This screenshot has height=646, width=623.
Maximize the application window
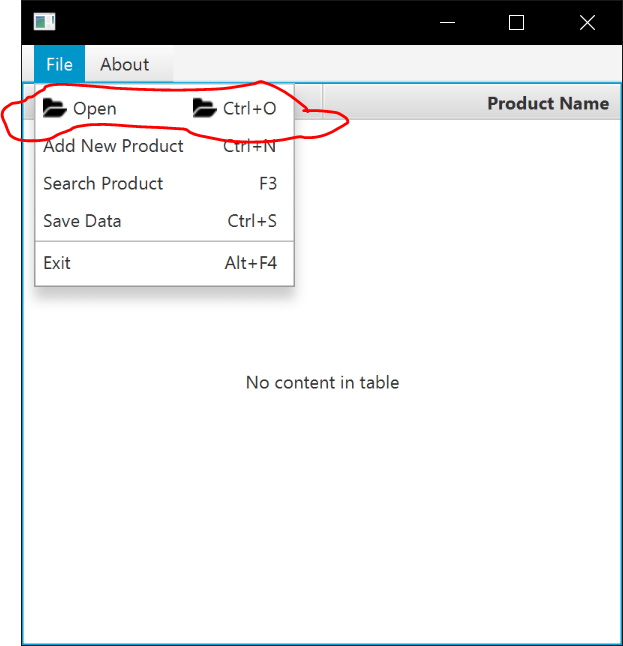(516, 22)
